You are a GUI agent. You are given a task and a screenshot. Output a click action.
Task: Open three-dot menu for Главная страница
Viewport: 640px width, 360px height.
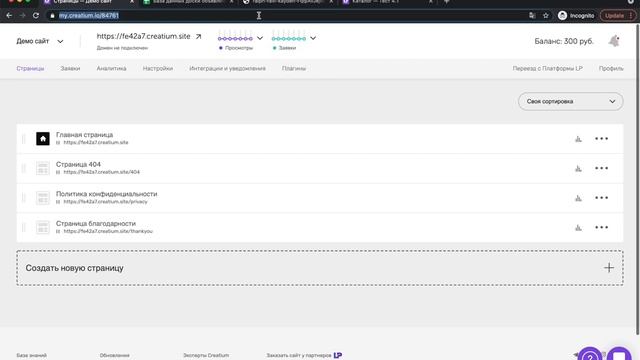601,139
